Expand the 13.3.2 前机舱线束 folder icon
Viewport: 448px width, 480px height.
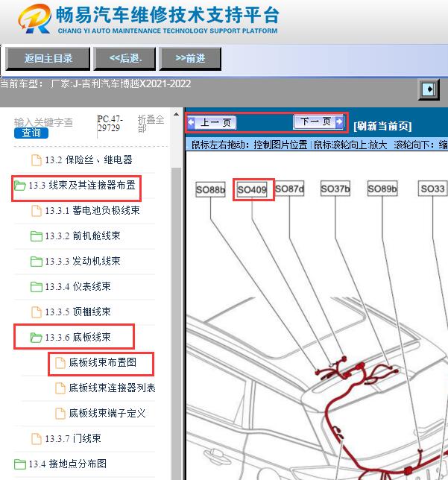pyautogui.click(x=37, y=236)
